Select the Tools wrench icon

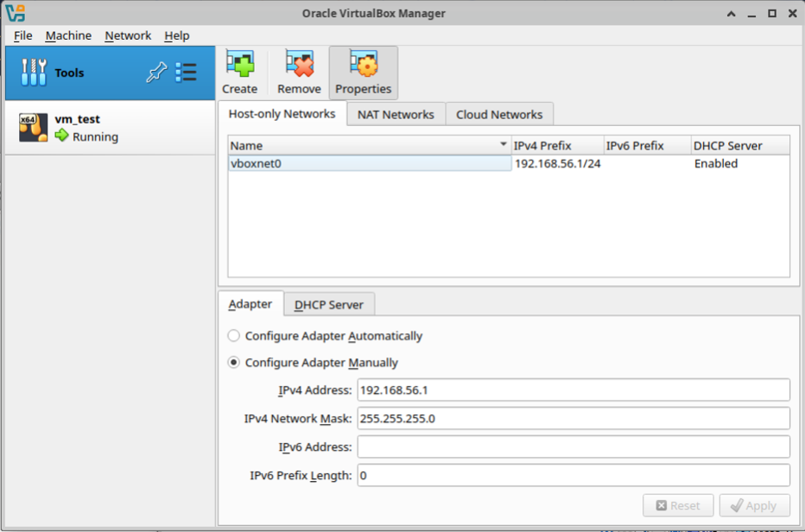click(x=34, y=73)
